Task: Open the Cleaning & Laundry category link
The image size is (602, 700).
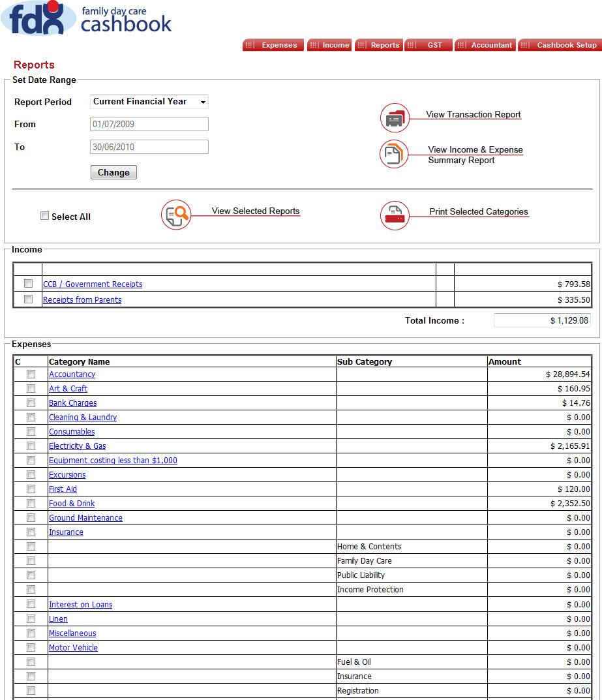Action: [x=83, y=417]
